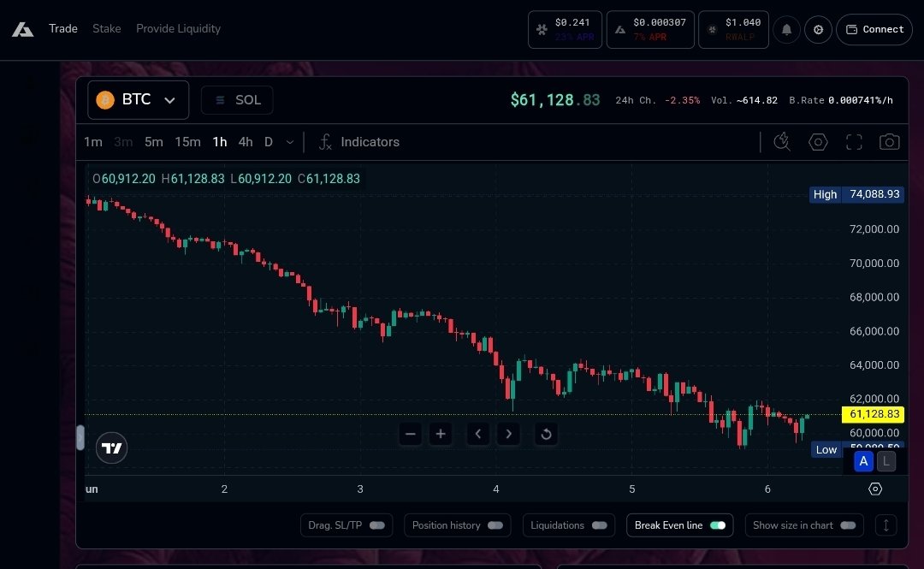
Task: Click the High 74,088.93 label
Action: [856, 194]
